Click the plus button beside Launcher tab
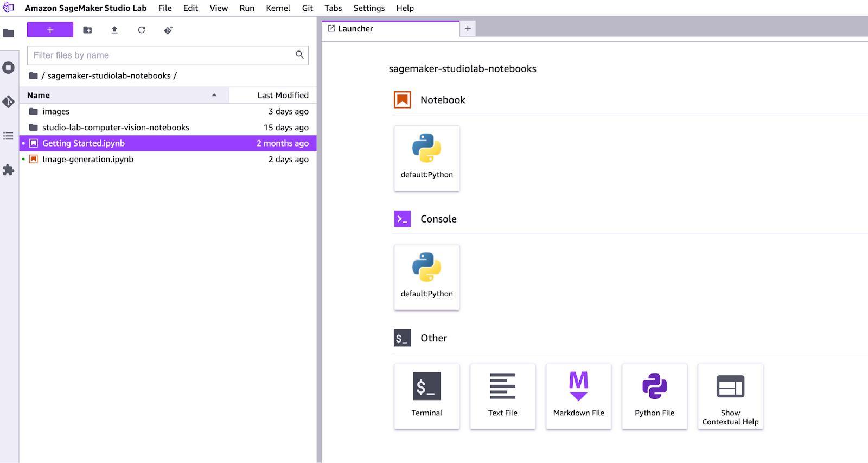The height and width of the screenshot is (463, 868). pos(468,29)
